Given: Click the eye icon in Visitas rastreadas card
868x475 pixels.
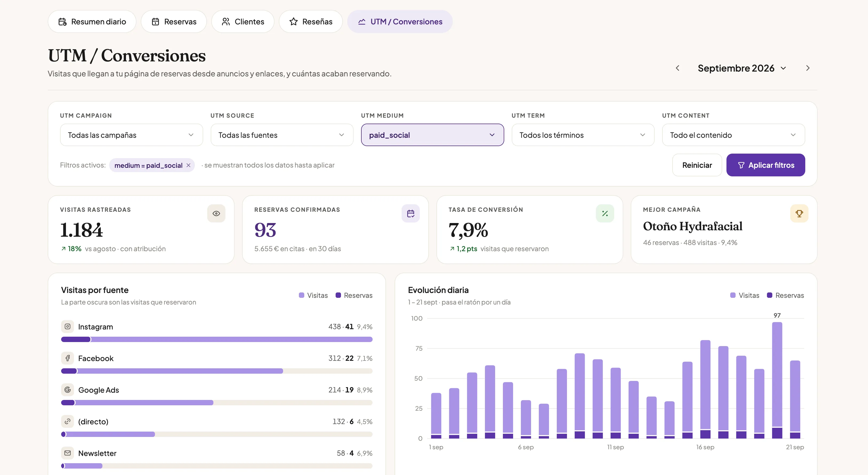Looking at the screenshot, I should 216,213.
